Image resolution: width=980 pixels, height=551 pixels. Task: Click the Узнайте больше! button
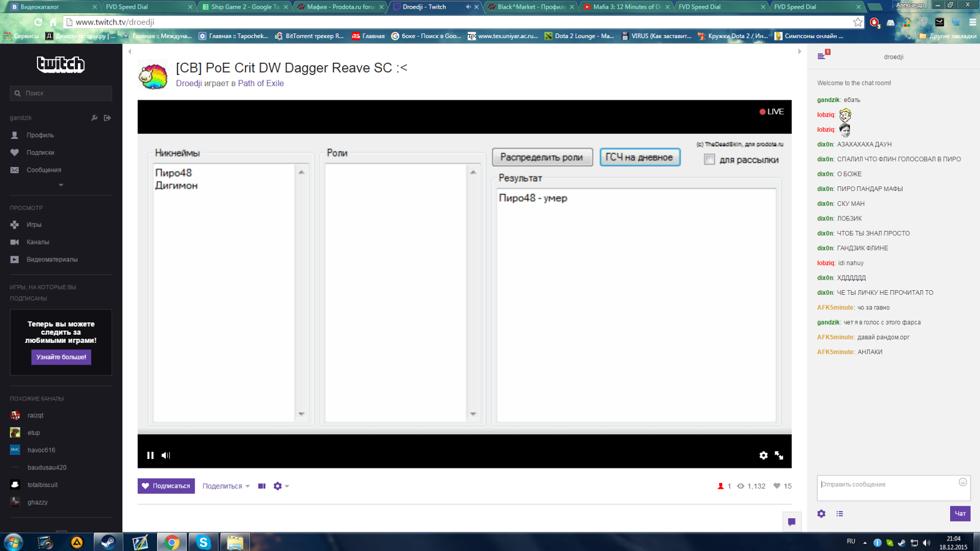[61, 357]
